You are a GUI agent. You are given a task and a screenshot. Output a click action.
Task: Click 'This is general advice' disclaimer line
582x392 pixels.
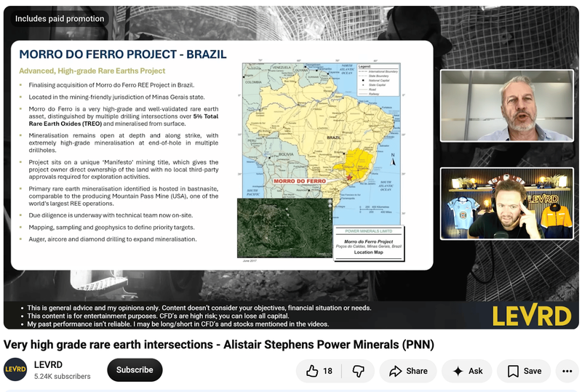[199, 308]
